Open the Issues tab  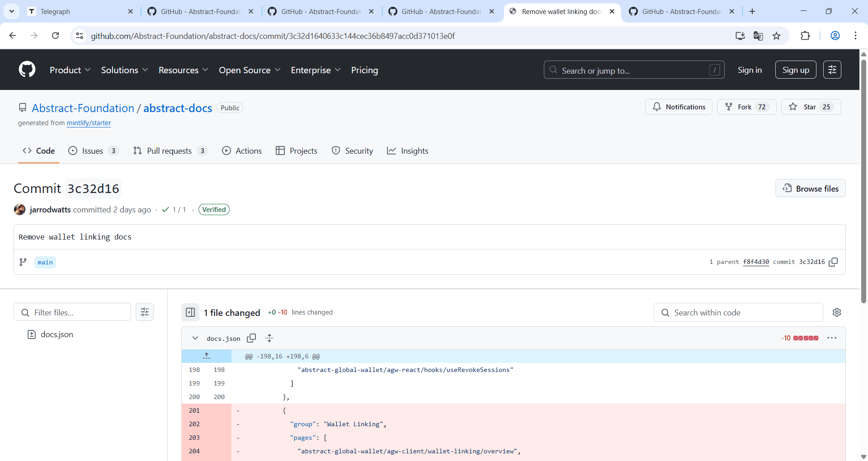pyautogui.click(x=93, y=151)
